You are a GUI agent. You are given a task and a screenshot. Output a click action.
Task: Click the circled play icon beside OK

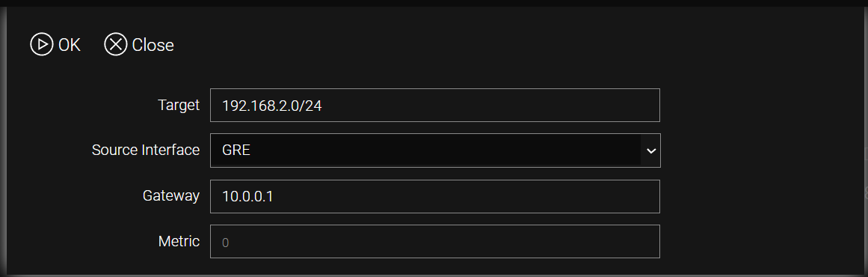click(42, 44)
